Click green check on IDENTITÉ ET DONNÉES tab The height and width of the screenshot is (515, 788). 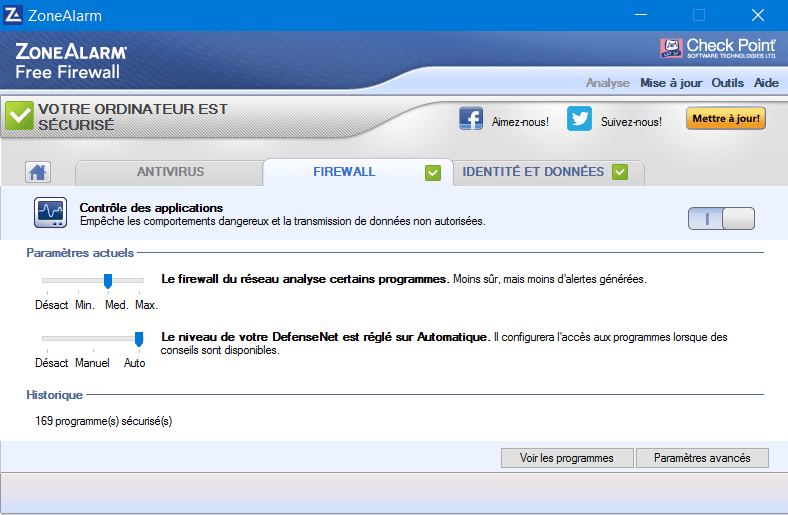pyautogui.click(x=620, y=172)
